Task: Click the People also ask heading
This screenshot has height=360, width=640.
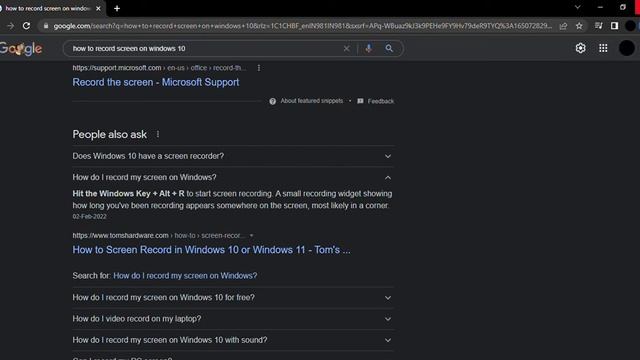Action: (109, 134)
